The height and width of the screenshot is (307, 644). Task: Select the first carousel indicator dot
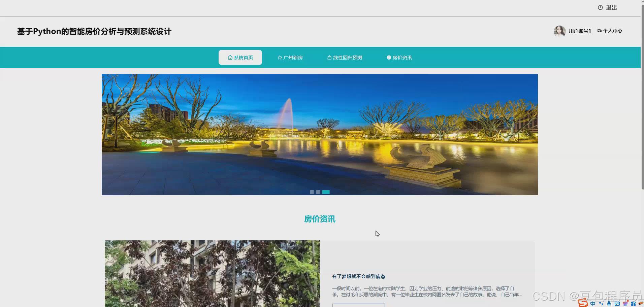(312, 192)
